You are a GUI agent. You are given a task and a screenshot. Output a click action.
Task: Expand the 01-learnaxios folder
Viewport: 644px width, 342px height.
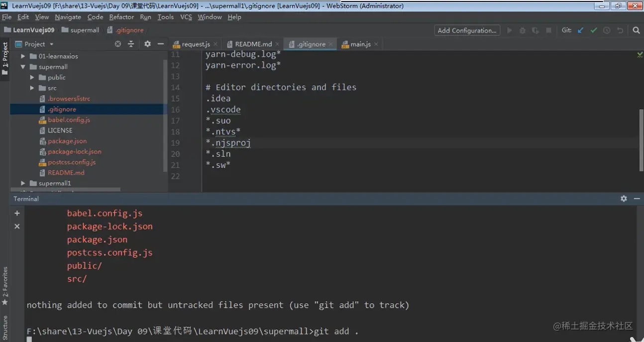(23, 56)
